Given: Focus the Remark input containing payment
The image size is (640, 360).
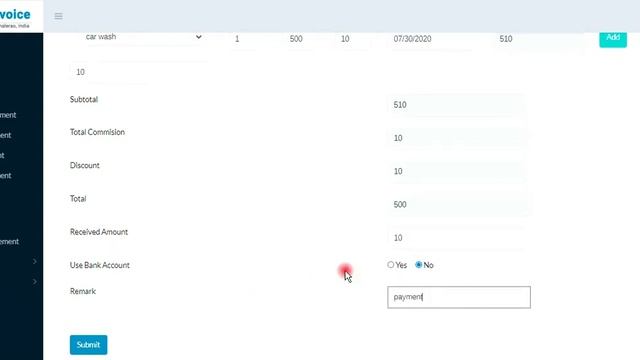Looking at the screenshot, I should tap(459, 297).
